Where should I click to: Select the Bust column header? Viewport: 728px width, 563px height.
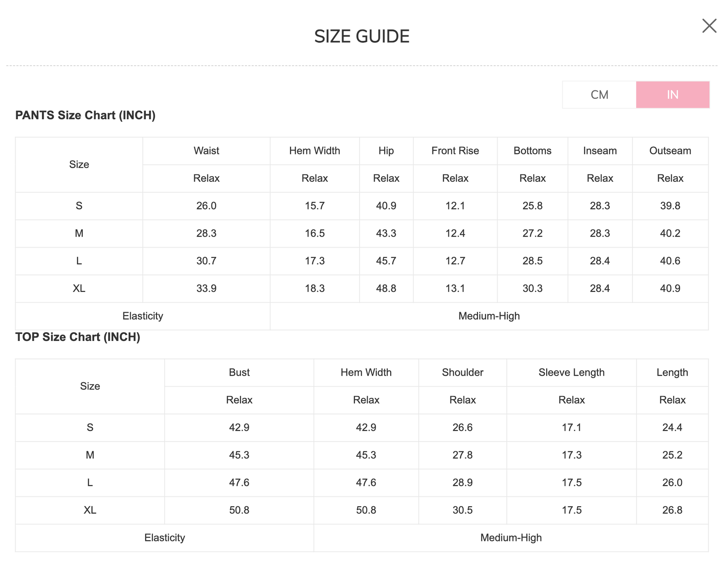pyautogui.click(x=239, y=372)
